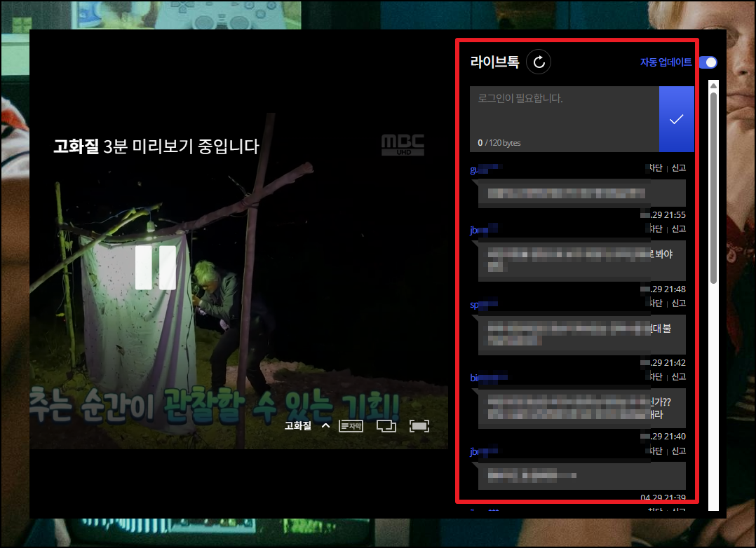This screenshot has height=548, width=756.
Task: Open the 고화질 quality dropdown
Action: pyautogui.click(x=297, y=426)
